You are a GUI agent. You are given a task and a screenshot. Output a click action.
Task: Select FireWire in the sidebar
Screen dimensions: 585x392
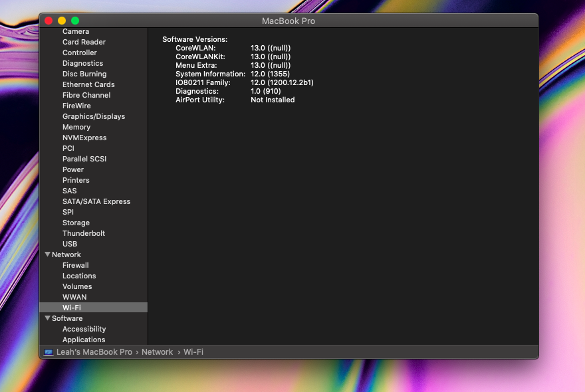pos(76,106)
